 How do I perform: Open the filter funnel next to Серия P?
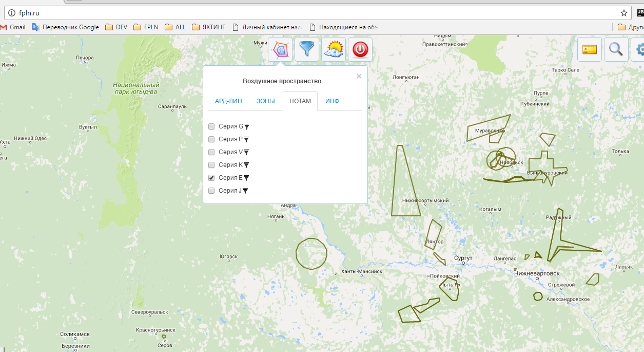246,139
